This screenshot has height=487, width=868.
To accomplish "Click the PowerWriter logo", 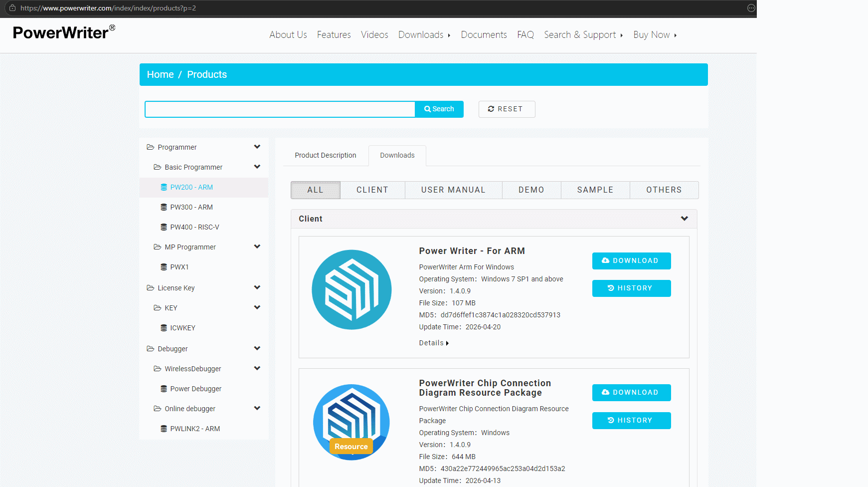I will (x=64, y=32).
